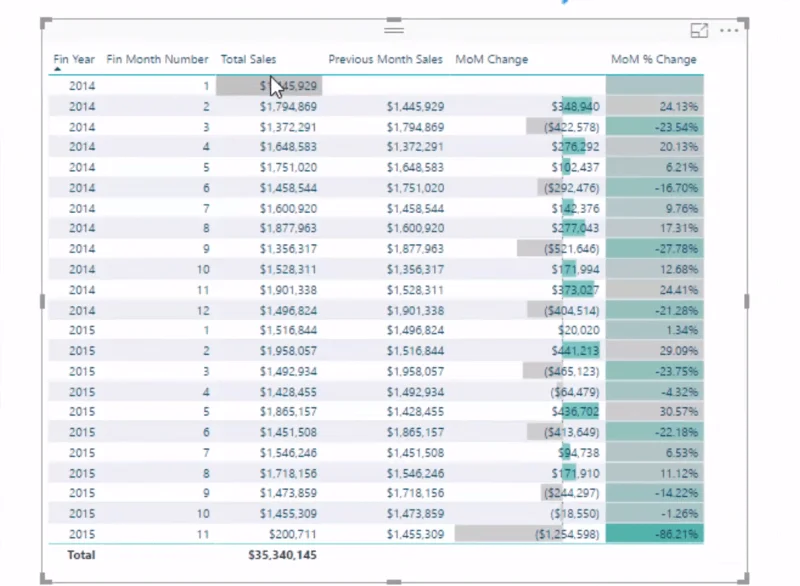This screenshot has height=586, width=800.
Task: Sort by Fin Month Number column header
Action: 157,59
